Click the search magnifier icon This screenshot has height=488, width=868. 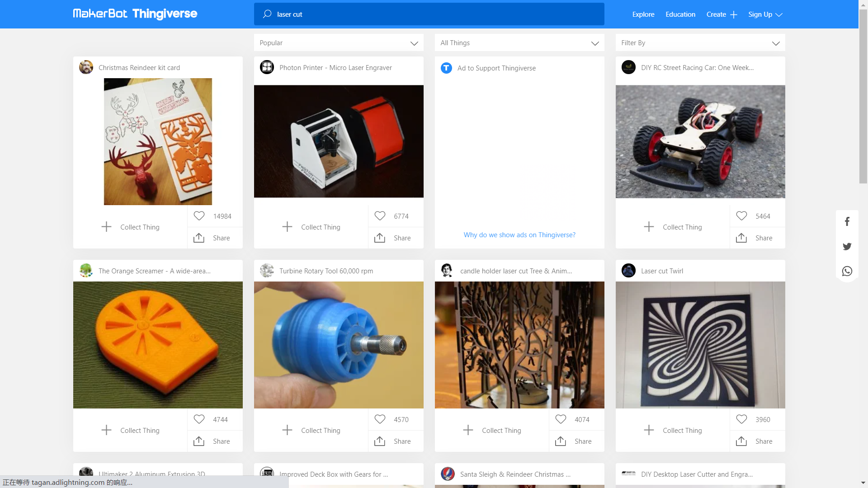[267, 14]
